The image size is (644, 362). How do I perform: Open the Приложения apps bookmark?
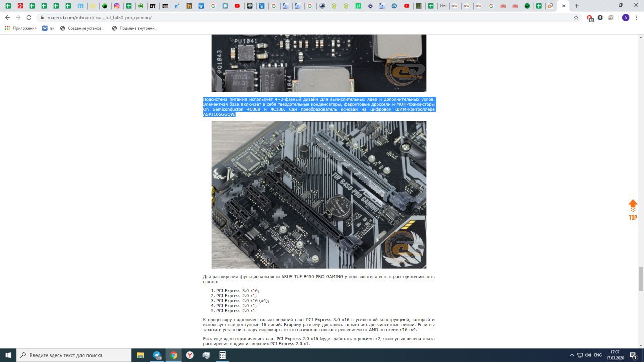click(21, 28)
